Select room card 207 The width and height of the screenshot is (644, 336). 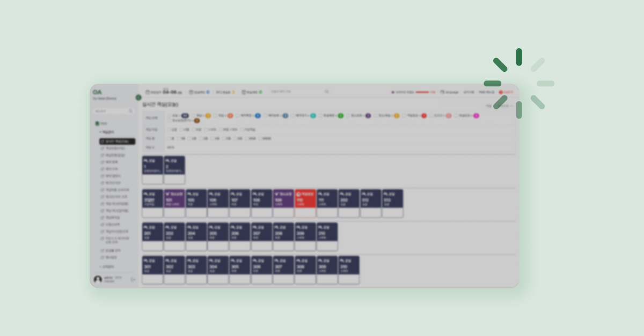tap(262, 237)
